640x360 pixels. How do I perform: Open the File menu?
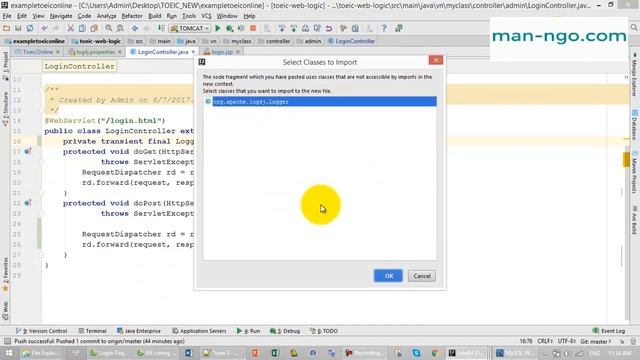point(7,16)
